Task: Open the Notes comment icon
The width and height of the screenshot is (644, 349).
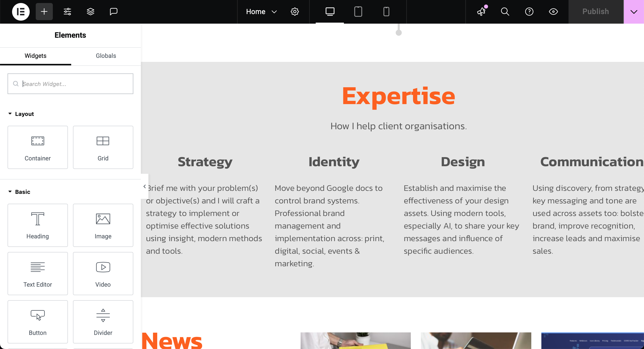Action: [114, 12]
